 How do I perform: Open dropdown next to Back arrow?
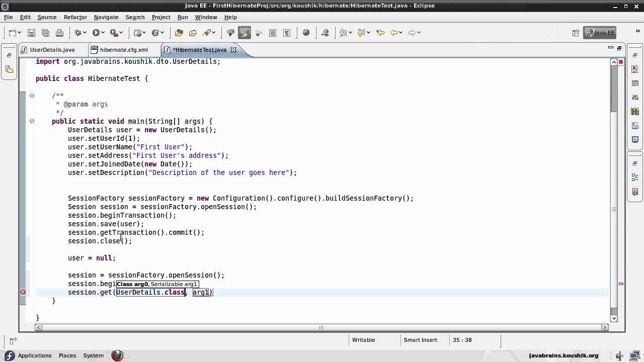click(401, 33)
